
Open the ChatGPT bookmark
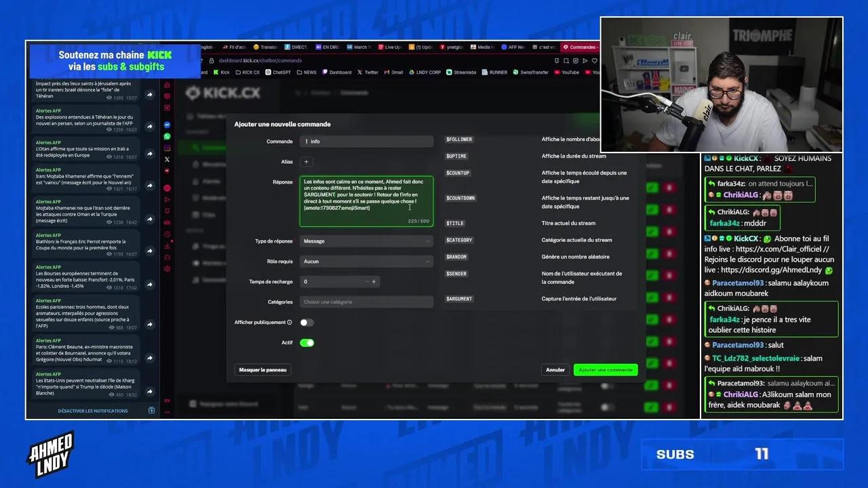click(x=278, y=72)
